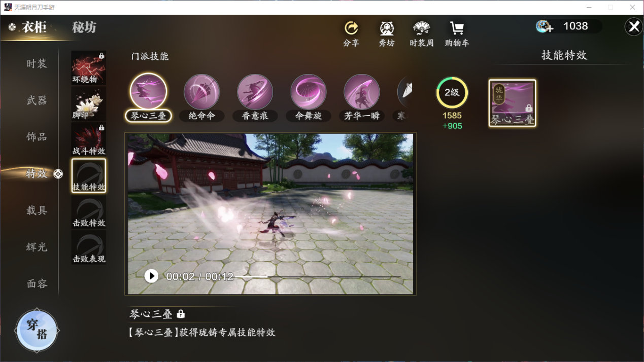Select the 香意痕 skill icon

(255, 92)
